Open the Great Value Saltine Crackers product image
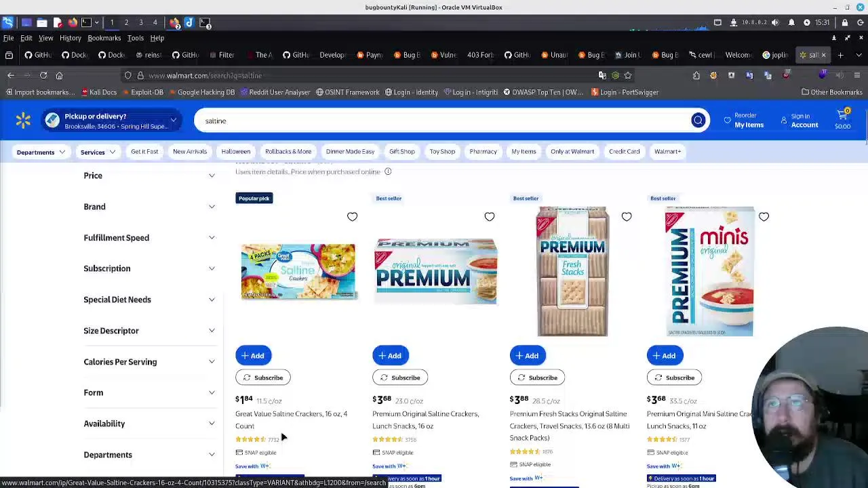This screenshot has width=868, height=488. pos(298,271)
